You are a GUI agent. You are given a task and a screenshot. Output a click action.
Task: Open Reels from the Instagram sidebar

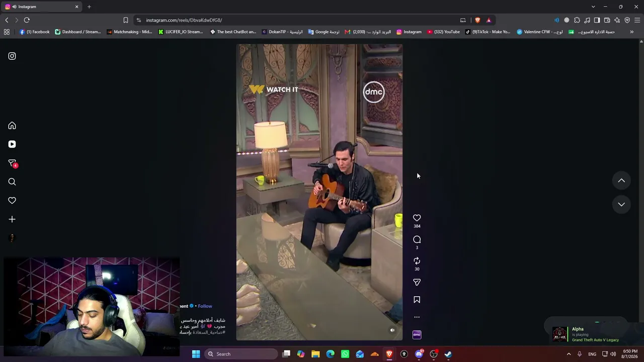pos(12,144)
